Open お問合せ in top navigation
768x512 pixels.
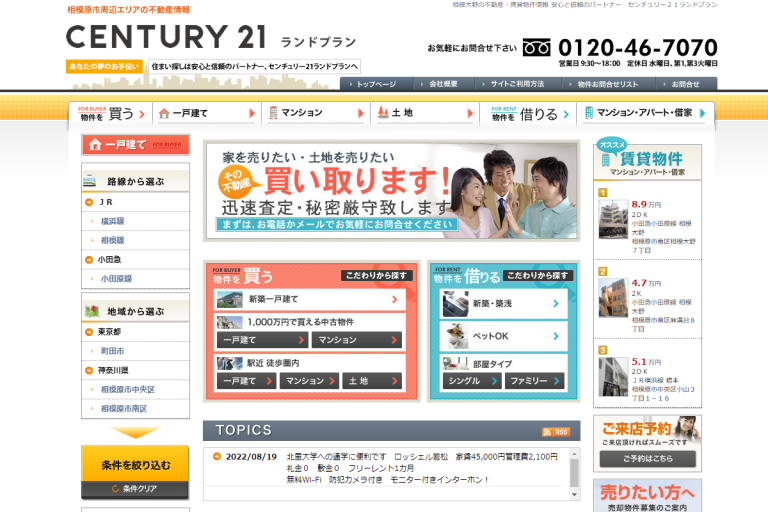[685, 84]
